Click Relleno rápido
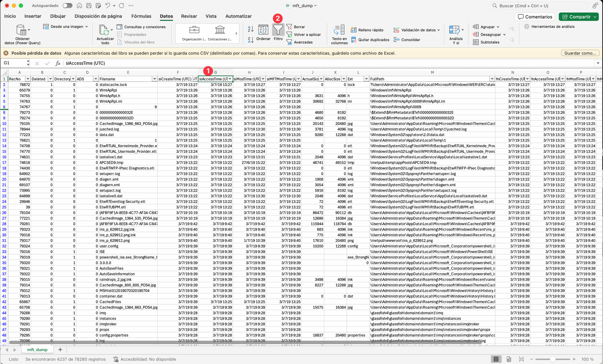 367,30
